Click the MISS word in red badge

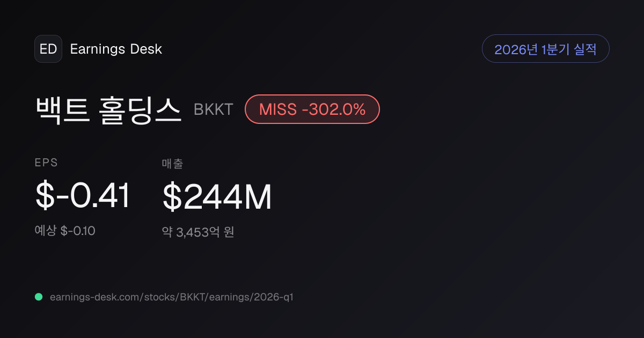pyautogui.click(x=277, y=109)
